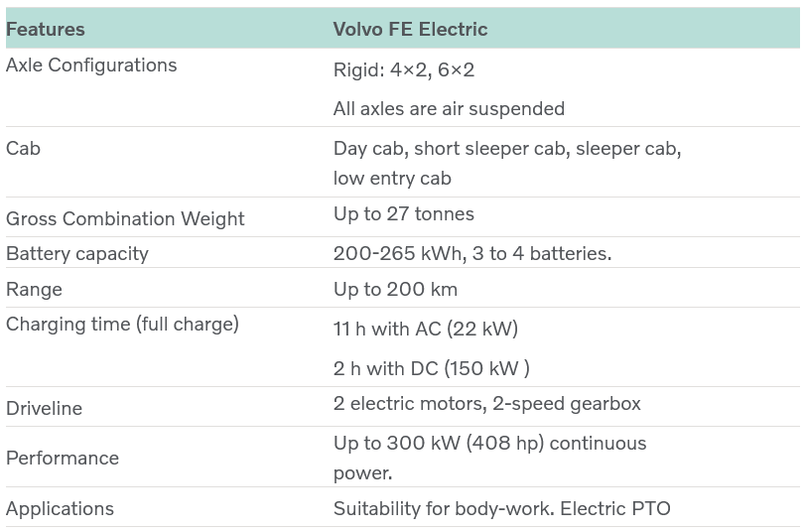The height and width of the screenshot is (532, 805).
Task: Click the 11 h with AC text
Action: click(x=426, y=330)
